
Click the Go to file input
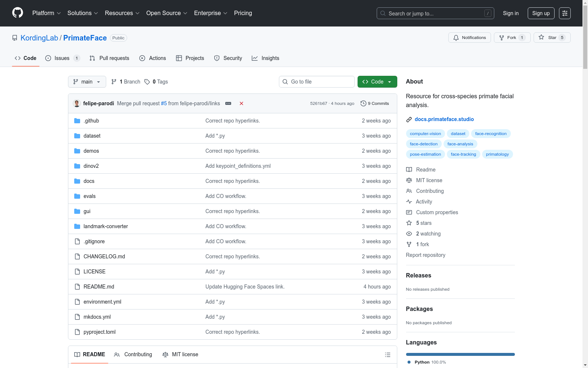click(317, 82)
